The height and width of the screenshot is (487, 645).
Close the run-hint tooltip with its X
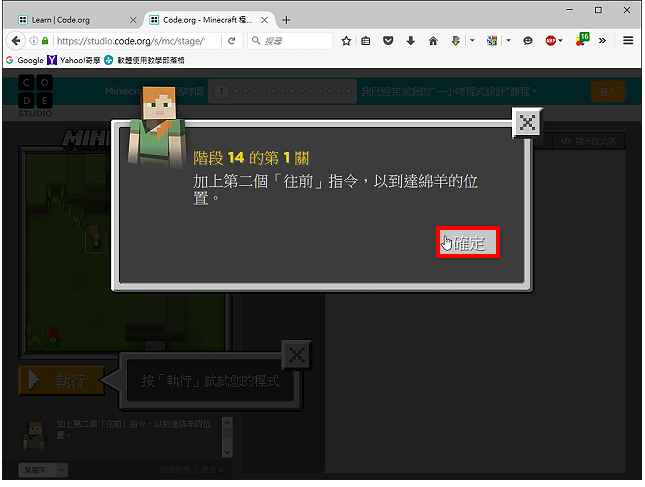(297, 355)
